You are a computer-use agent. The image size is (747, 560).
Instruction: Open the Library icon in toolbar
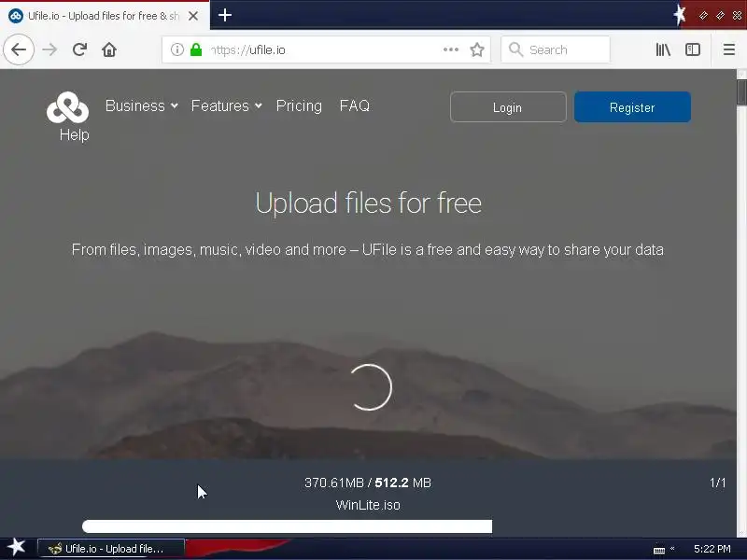coord(663,49)
